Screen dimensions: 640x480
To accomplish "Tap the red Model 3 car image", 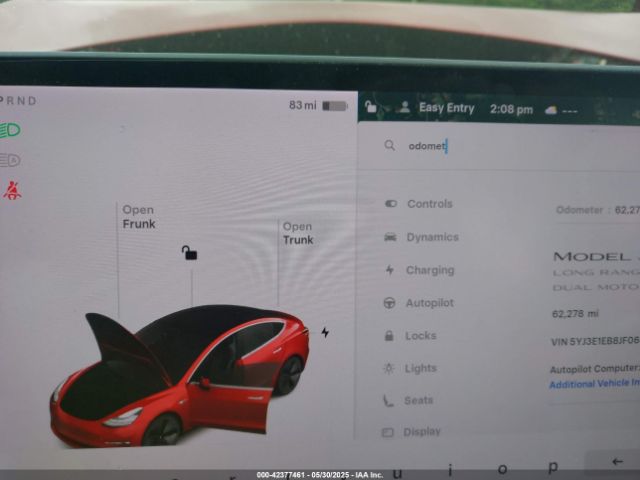I will [179, 376].
